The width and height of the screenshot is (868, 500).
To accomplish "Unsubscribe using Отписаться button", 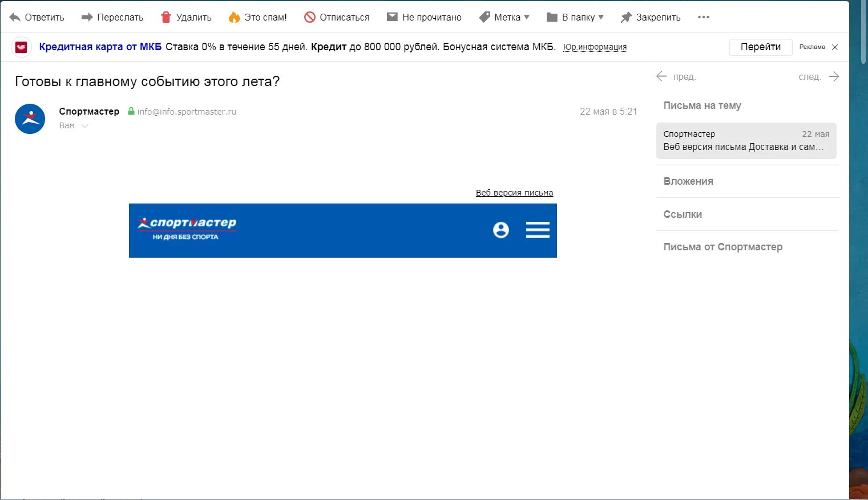I will [337, 17].
